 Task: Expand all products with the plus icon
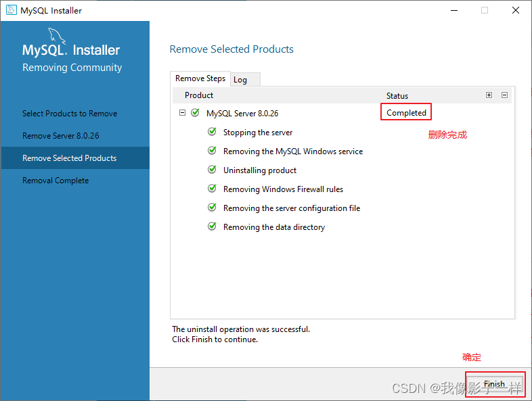pos(489,95)
